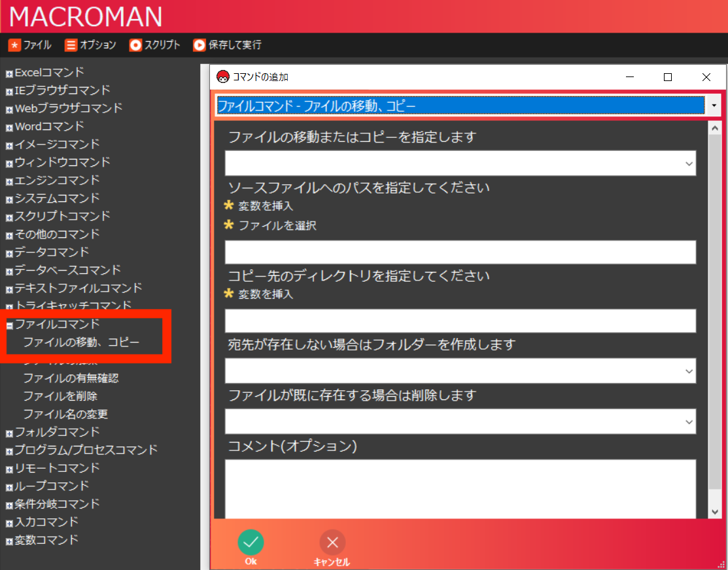The height and width of the screenshot is (570, 728).
Task: Select the 入力コマンド tree label
Action: tap(46, 522)
